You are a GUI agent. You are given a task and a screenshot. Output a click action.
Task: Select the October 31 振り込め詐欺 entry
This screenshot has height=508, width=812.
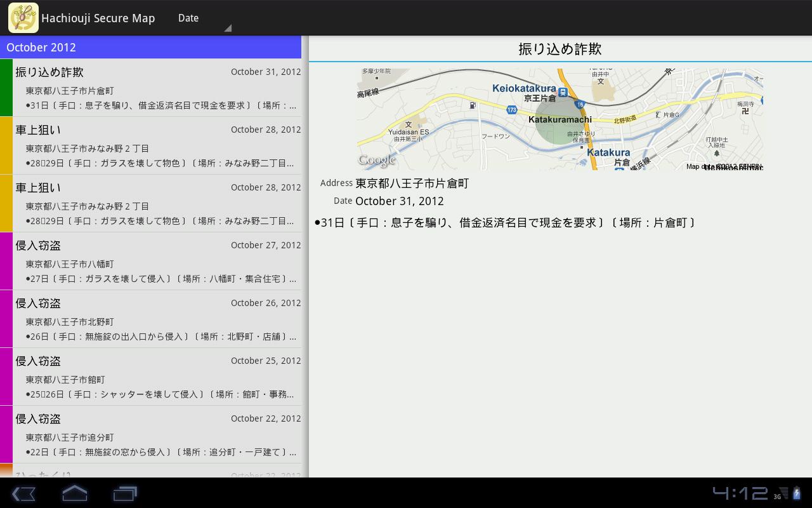[157, 88]
